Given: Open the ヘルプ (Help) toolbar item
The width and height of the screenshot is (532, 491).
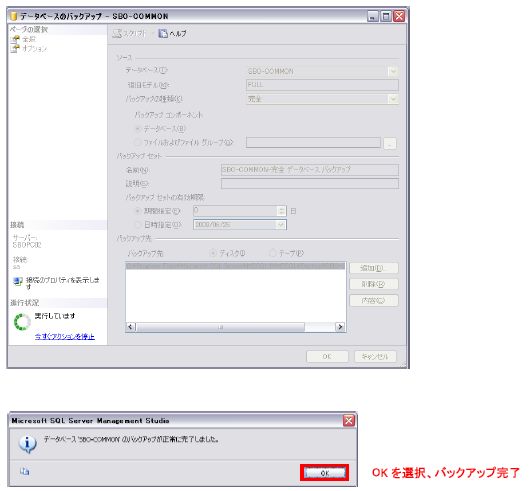Looking at the screenshot, I should click(x=173, y=33).
